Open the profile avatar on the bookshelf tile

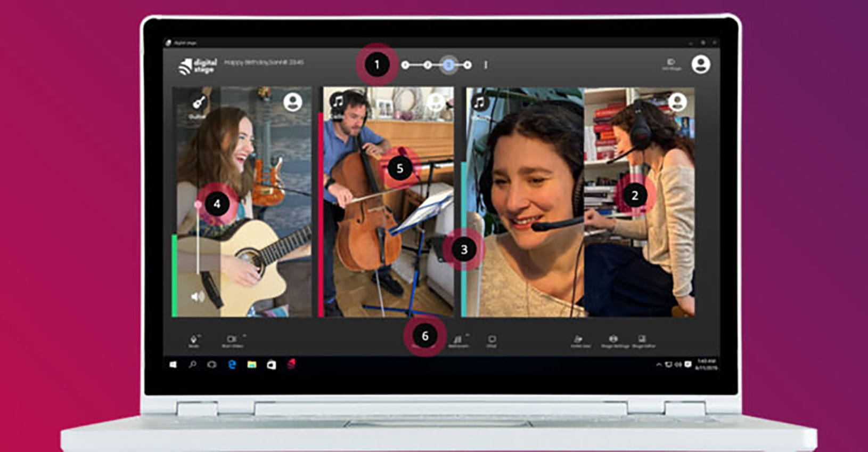pos(677,101)
